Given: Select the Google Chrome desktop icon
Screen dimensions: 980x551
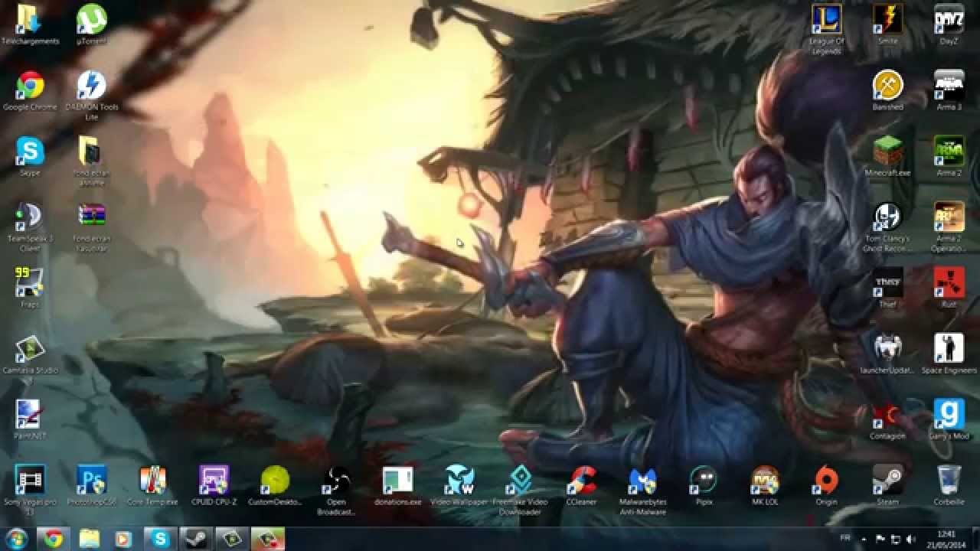Looking at the screenshot, I should coord(30,91).
